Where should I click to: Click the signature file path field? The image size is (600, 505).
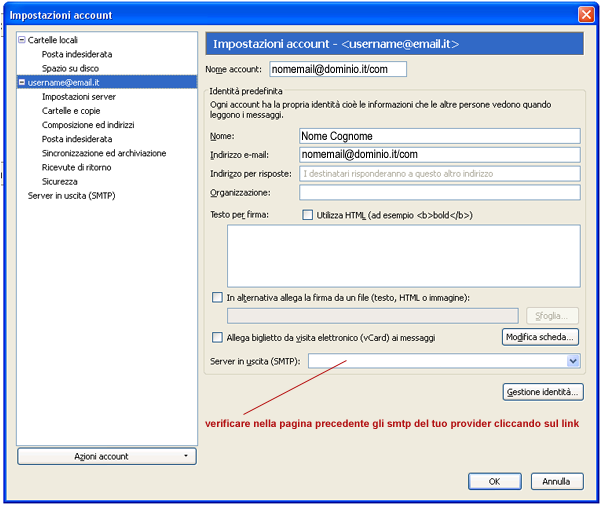[x=373, y=316]
